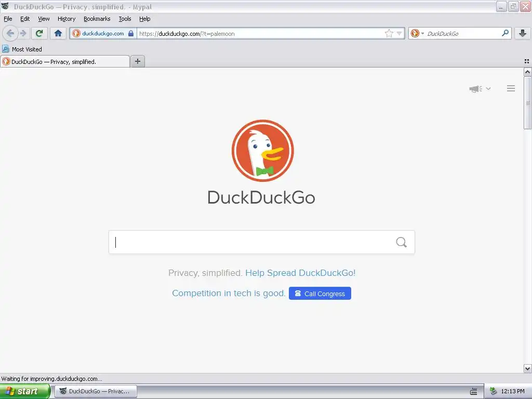Go back using the Back arrow button
This screenshot has height=399, width=532.
[x=10, y=33]
